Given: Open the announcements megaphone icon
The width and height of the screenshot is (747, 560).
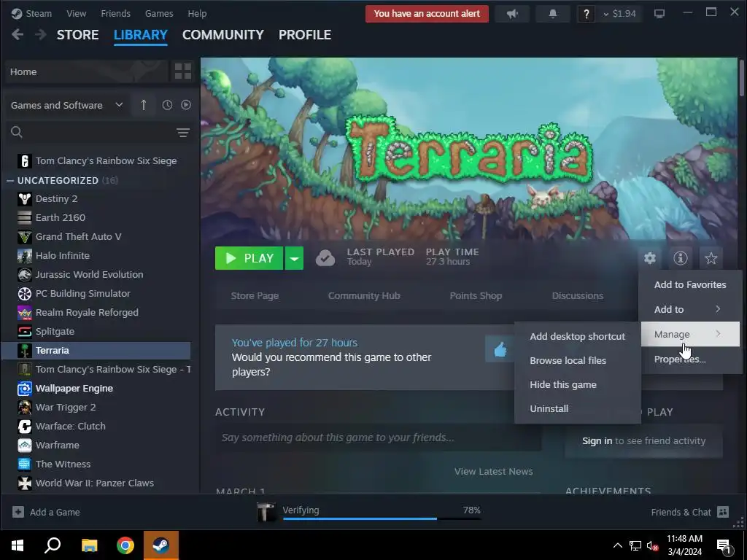Looking at the screenshot, I should [x=512, y=14].
